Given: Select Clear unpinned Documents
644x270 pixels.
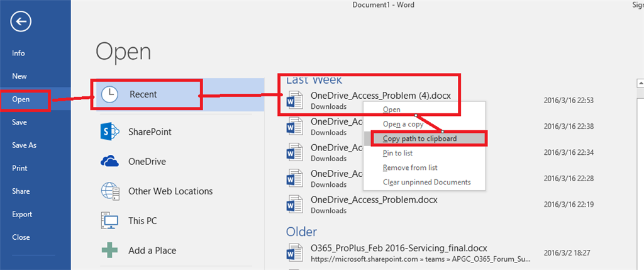Looking at the screenshot, I should click(425, 182).
